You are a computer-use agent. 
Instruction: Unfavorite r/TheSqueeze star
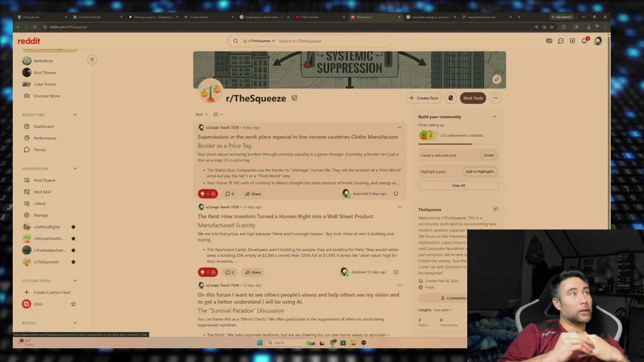[x=73, y=261]
